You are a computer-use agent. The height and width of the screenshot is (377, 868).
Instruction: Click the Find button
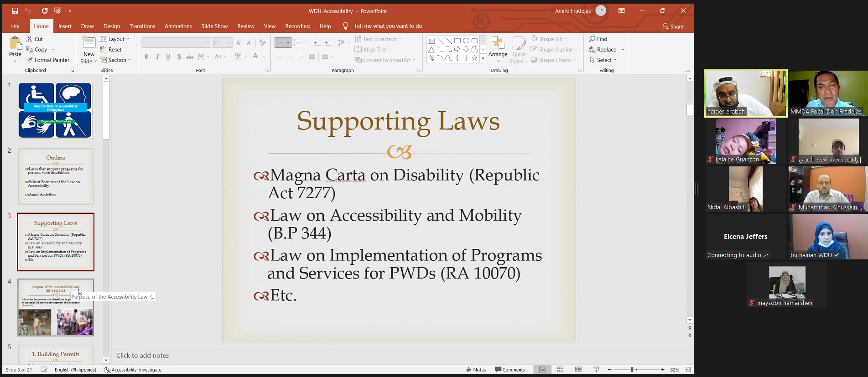coord(598,39)
